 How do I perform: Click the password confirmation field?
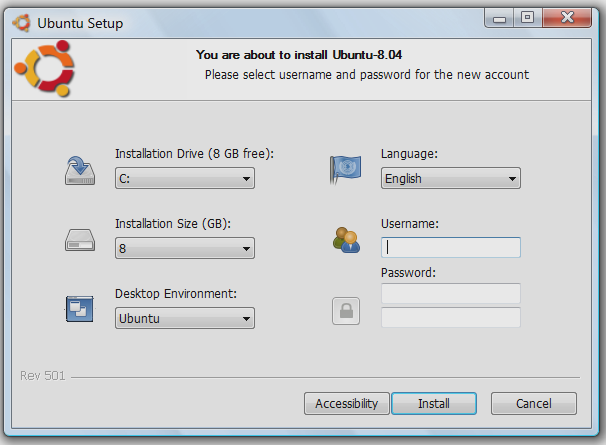pyautogui.click(x=451, y=317)
